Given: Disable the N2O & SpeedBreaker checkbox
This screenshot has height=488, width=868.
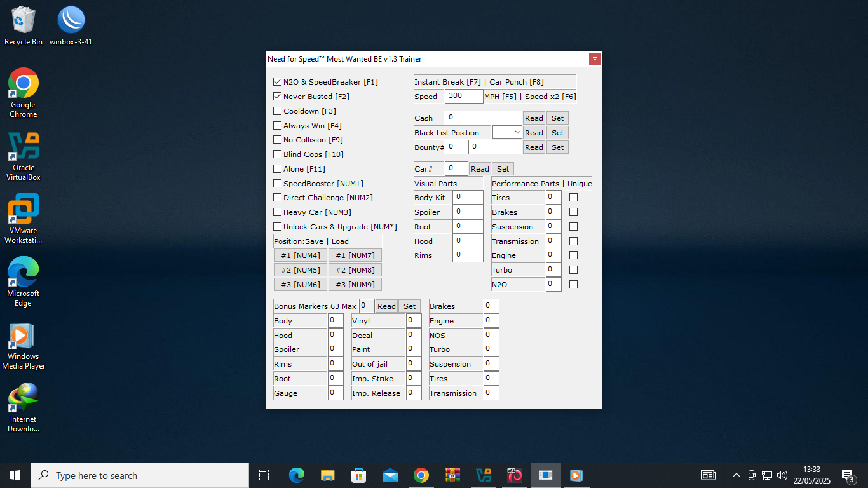Looking at the screenshot, I should point(277,82).
